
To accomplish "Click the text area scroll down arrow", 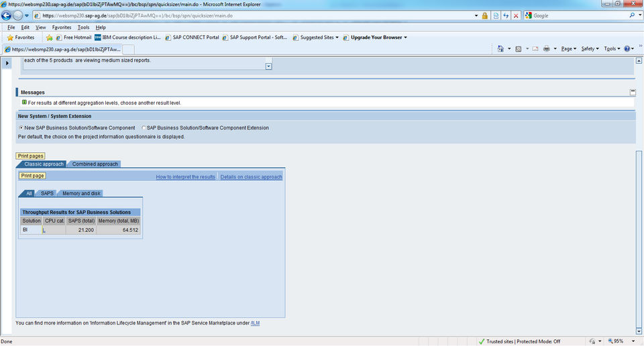I will pyautogui.click(x=268, y=66).
